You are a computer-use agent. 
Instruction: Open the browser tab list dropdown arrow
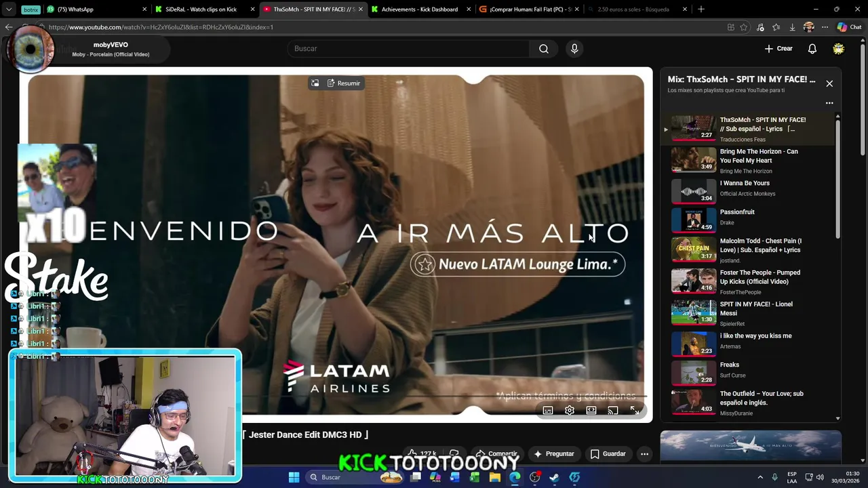pyautogui.click(x=9, y=9)
